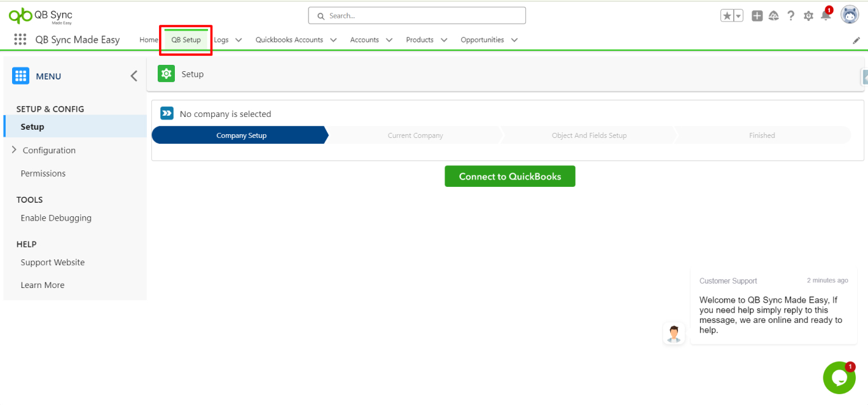This screenshot has width=868, height=405.
Task: Open the favorites star icon
Action: coord(727,16)
